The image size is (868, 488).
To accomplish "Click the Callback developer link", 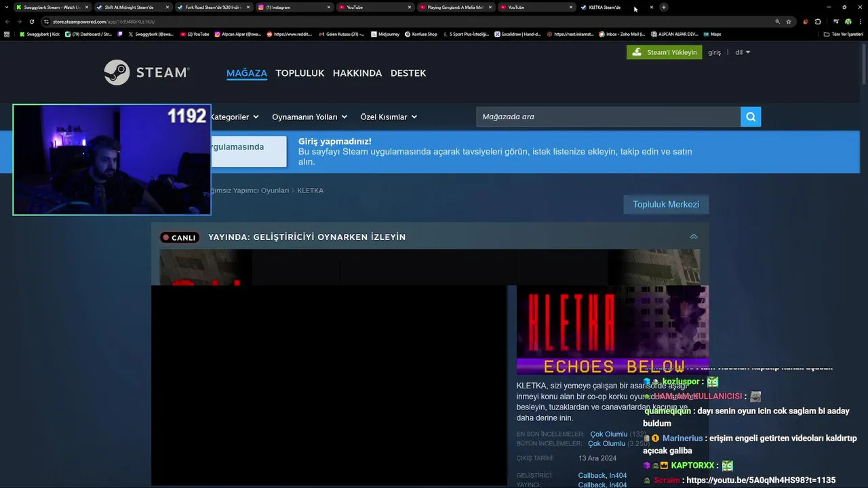I will click(592, 476).
